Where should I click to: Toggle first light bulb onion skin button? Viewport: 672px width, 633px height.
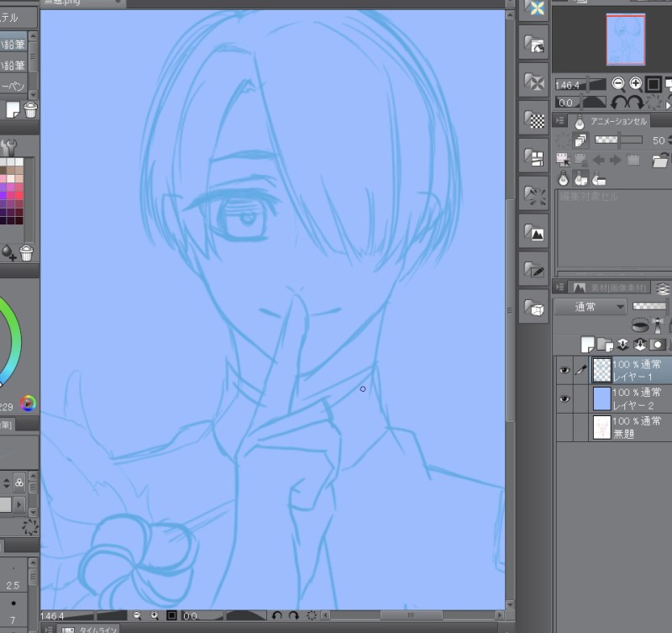coord(563,178)
